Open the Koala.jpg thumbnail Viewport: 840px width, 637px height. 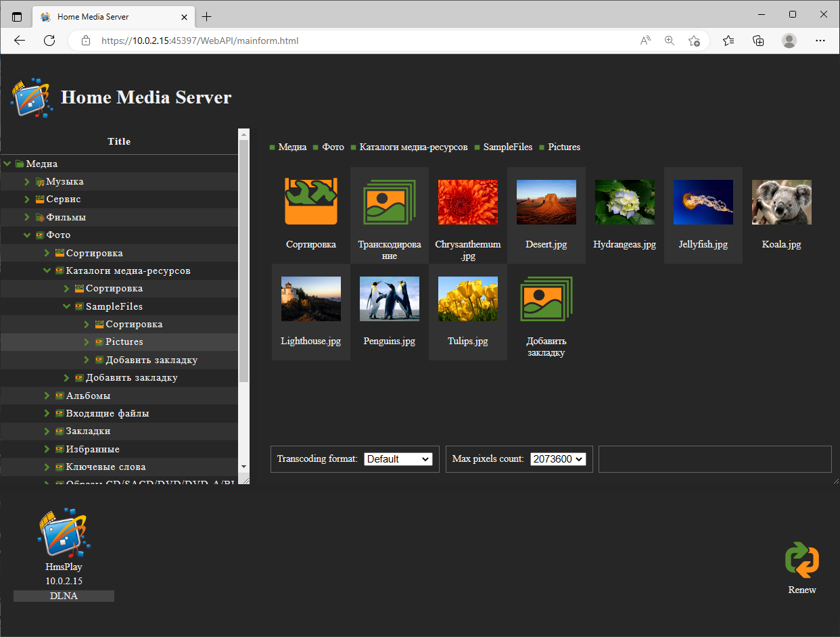pyautogui.click(x=781, y=202)
